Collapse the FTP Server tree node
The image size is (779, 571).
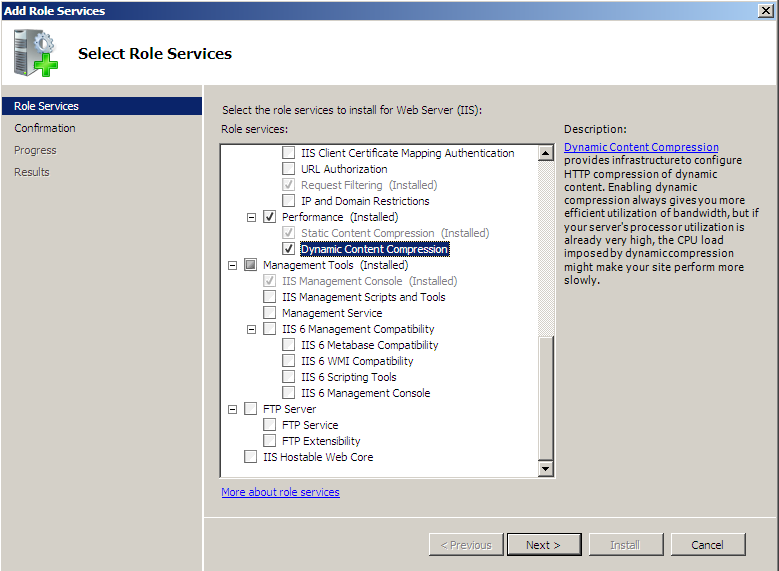tap(233, 409)
